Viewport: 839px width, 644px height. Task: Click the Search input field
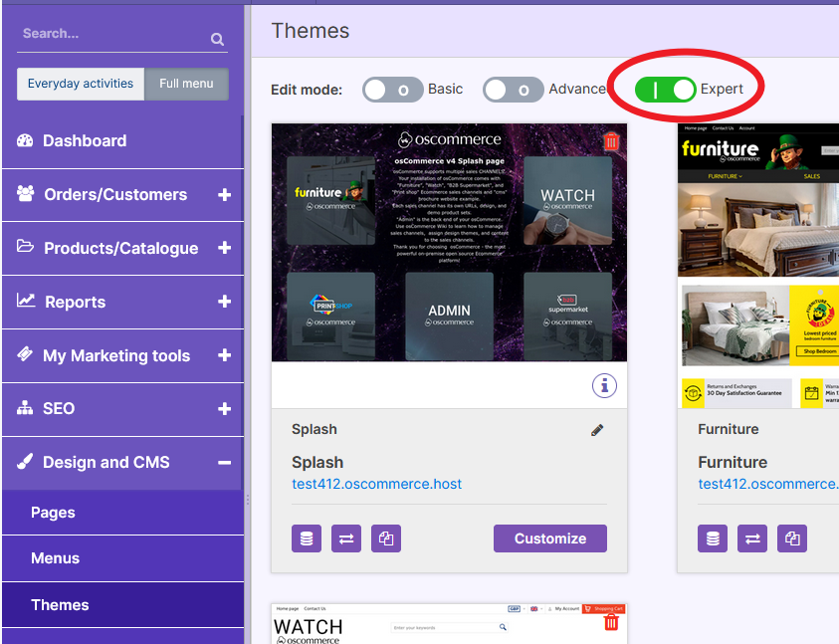coord(111,34)
